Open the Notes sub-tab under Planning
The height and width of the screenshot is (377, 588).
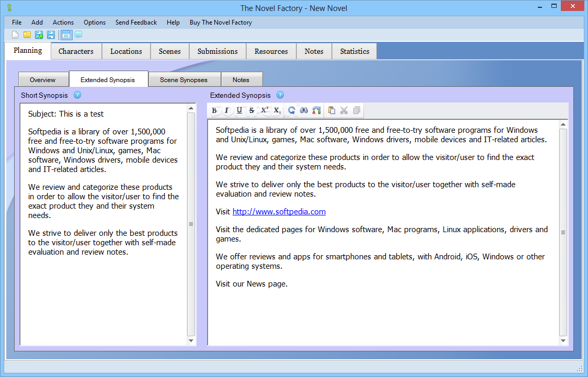click(x=241, y=80)
